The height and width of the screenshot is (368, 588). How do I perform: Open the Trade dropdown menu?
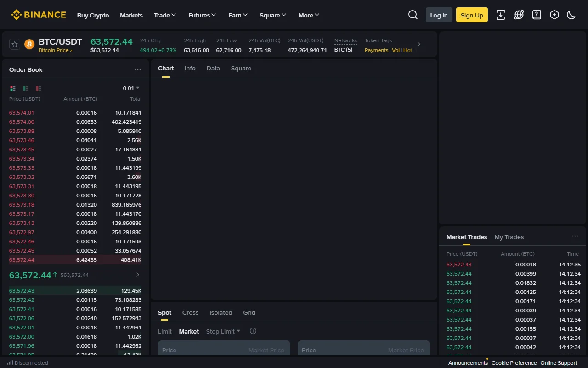click(x=165, y=15)
